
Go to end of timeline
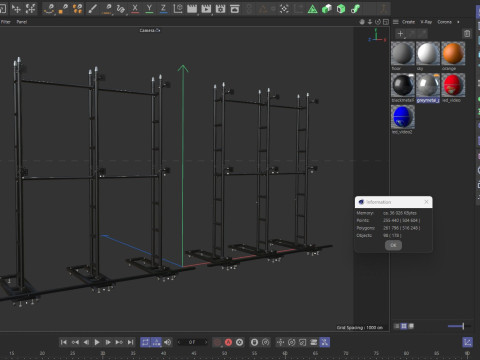coord(130,342)
